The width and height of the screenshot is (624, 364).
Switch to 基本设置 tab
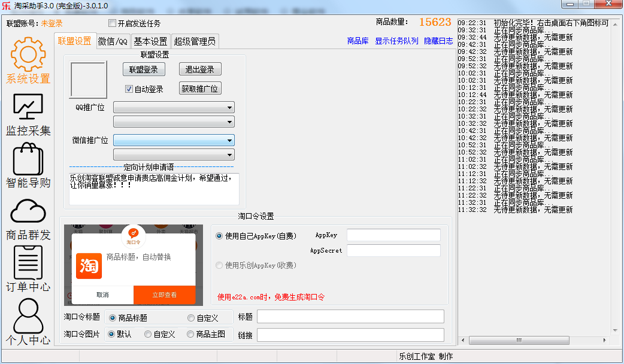pyautogui.click(x=150, y=41)
